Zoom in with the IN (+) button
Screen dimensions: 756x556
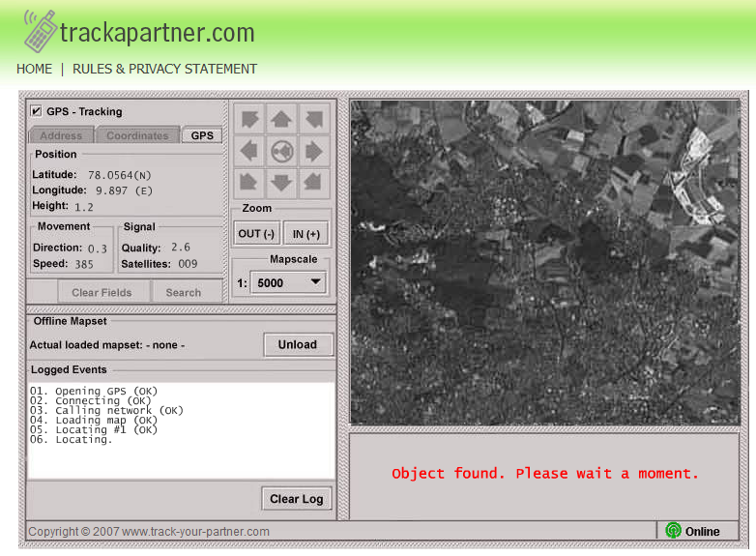point(306,234)
